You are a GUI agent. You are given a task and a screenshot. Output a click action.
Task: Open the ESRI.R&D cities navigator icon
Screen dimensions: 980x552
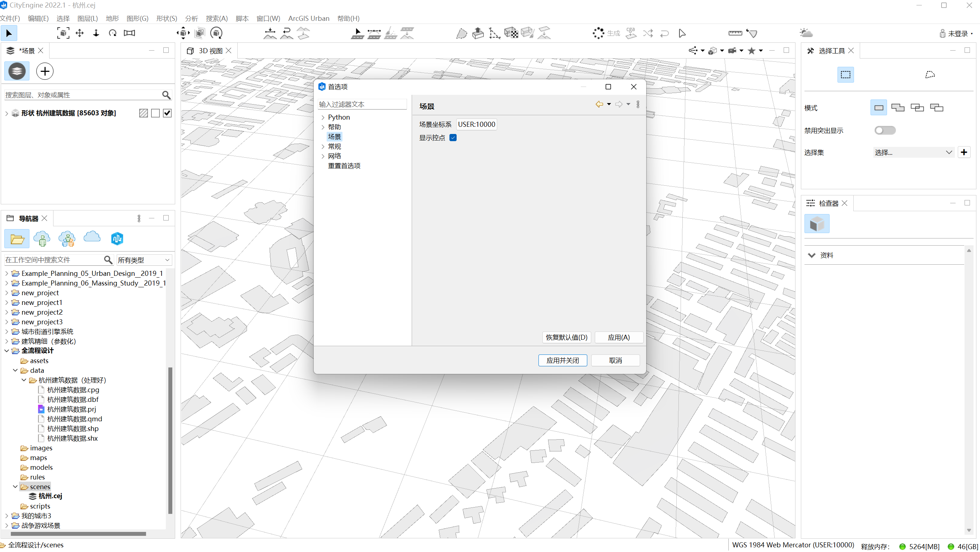pos(117,238)
